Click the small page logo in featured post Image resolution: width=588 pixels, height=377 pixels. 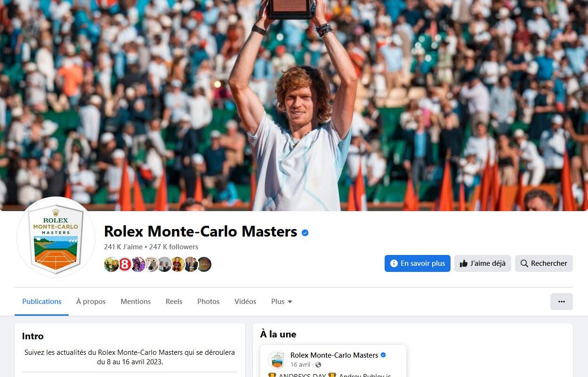point(277,360)
